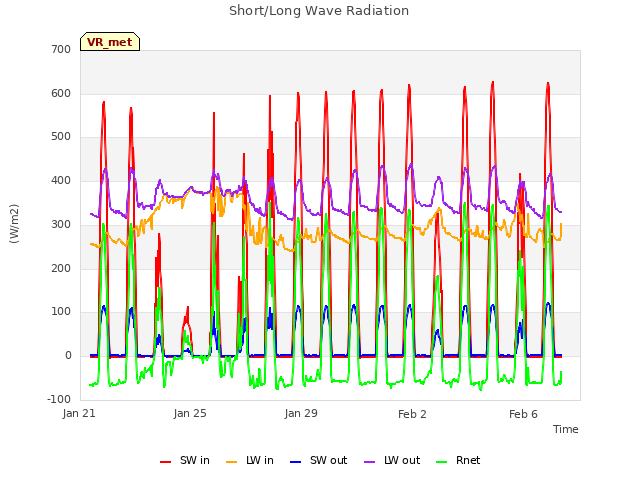This screenshot has width=640, height=480.
Task: Click the 700 y-axis tick label
Action: pyautogui.click(x=61, y=49)
